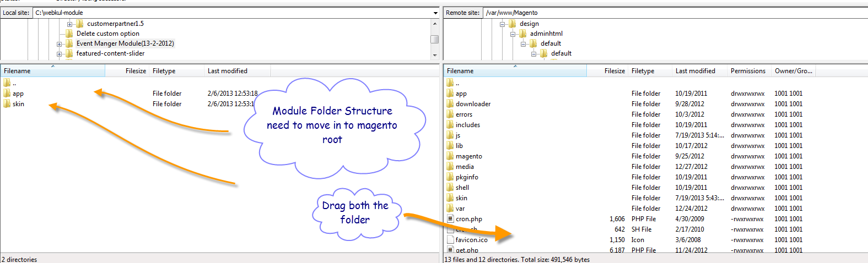Image resolution: width=868 pixels, height=263 pixels.
Task: Select the get.php file icon
Action: click(x=450, y=250)
